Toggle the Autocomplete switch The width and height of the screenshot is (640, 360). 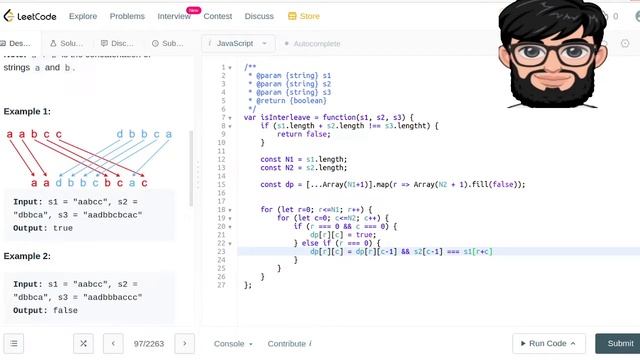312,43
